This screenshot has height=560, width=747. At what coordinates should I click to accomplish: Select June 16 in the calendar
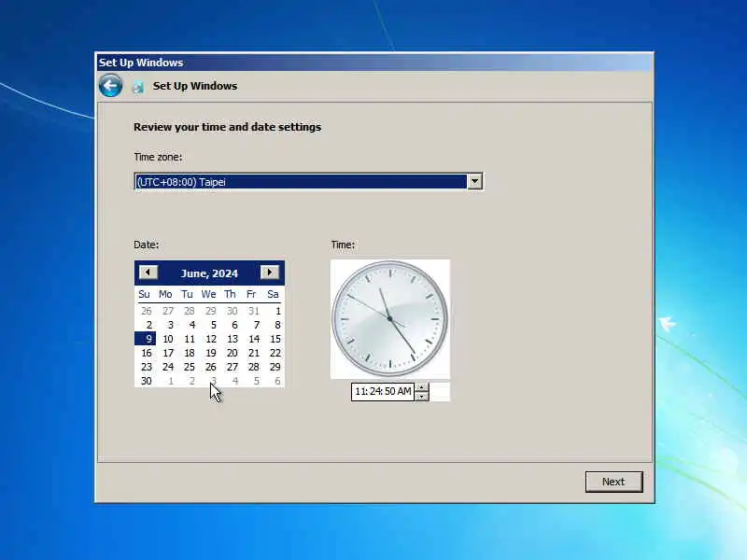[x=147, y=353]
